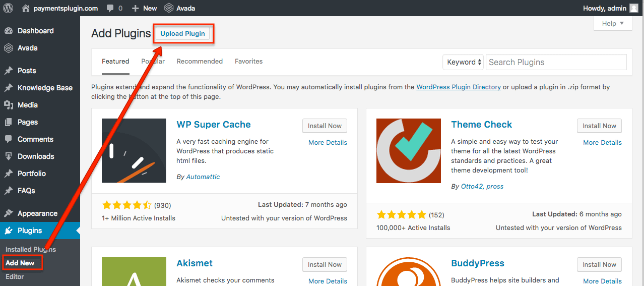Click the WP Super Cache star rating

[126, 205]
